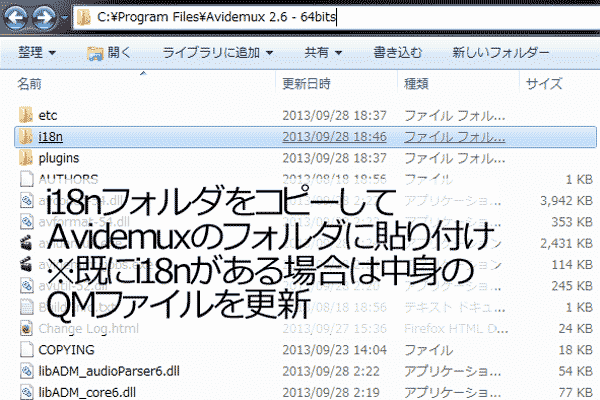Click the Back navigation arrow

pyautogui.click(x=16, y=17)
